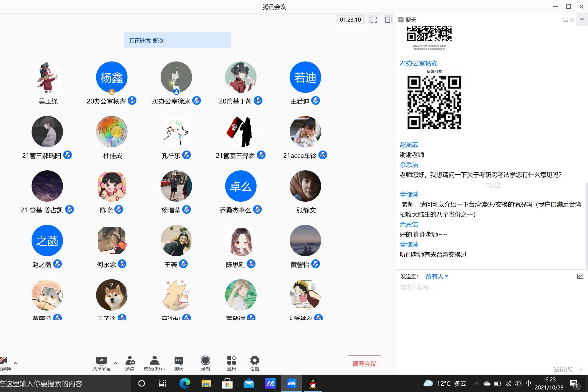Click the mic icon next to 20管基丁芮
Viewport: 588px width, 392px height.
coord(258,100)
